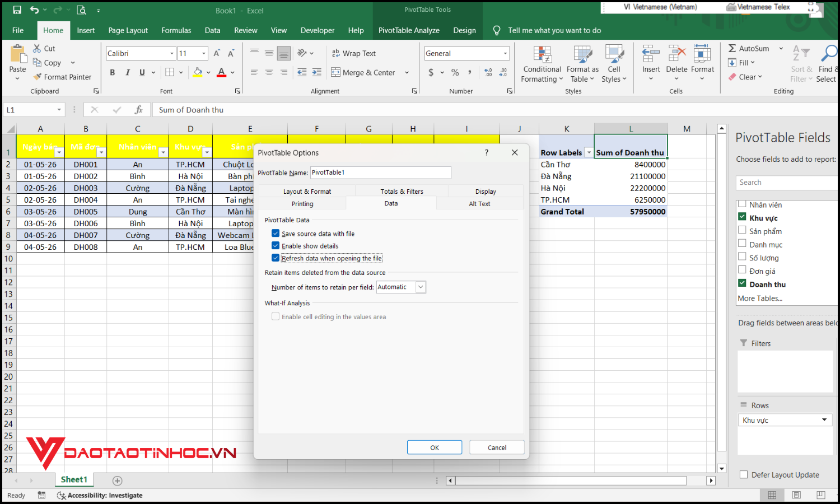Check the Sản phẩm field
Image resolution: width=840 pixels, height=504 pixels.
[742, 230]
